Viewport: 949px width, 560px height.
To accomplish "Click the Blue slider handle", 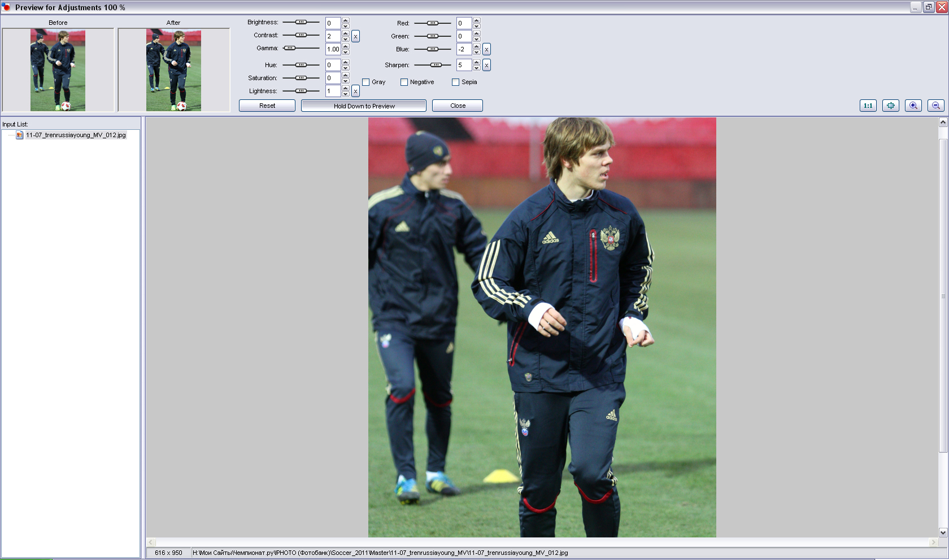I will click(x=433, y=49).
